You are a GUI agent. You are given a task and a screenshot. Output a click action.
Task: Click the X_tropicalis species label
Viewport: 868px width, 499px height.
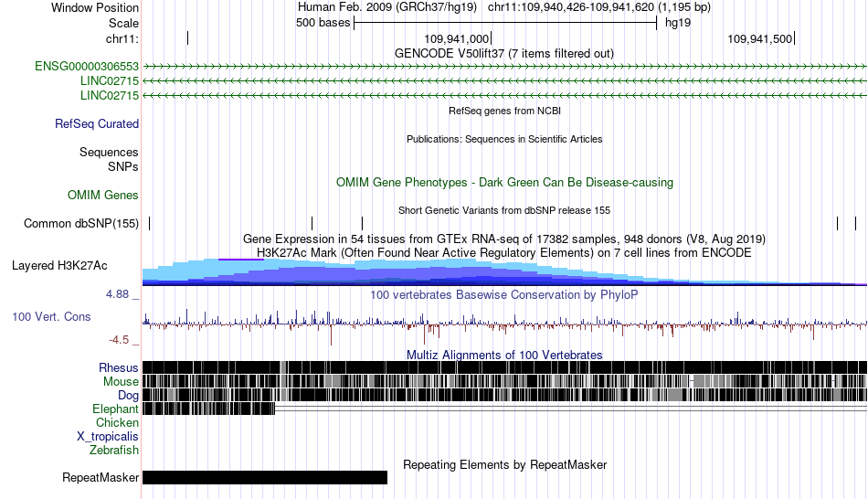point(108,437)
